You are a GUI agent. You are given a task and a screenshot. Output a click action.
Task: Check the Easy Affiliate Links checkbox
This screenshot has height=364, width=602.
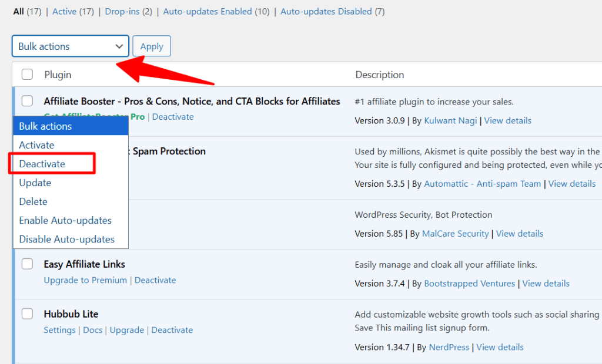click(x=27, y=264)
